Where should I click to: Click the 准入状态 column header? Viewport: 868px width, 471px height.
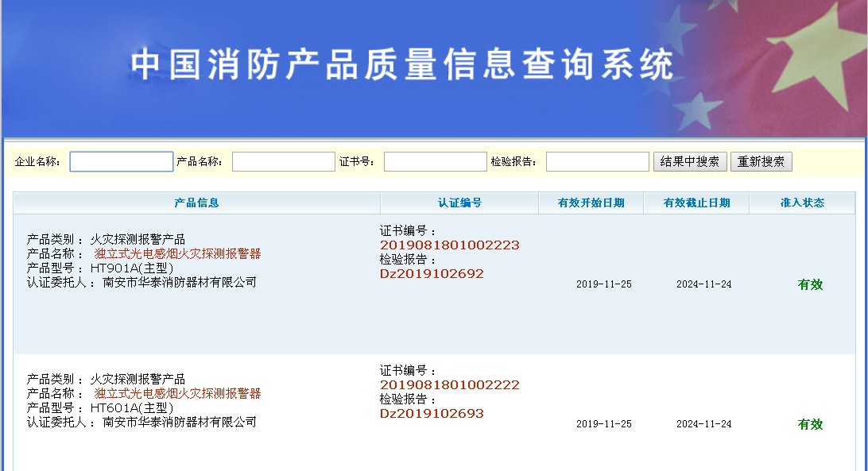coord(802,203)
